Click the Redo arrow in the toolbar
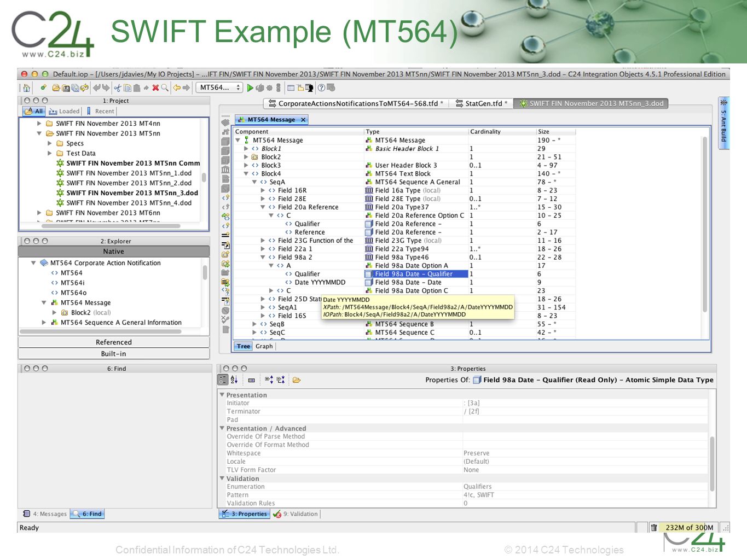Screen dimensions: 747x560 pos(106,87)
